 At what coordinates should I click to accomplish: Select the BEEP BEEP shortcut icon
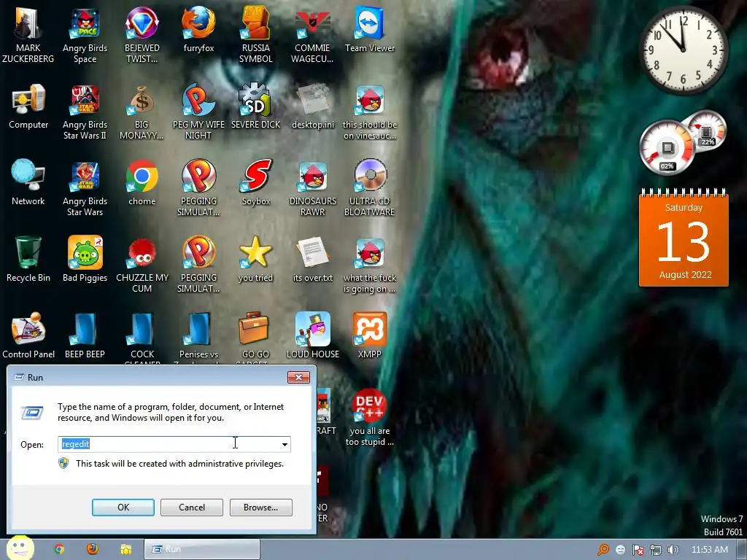coord(85,335)
